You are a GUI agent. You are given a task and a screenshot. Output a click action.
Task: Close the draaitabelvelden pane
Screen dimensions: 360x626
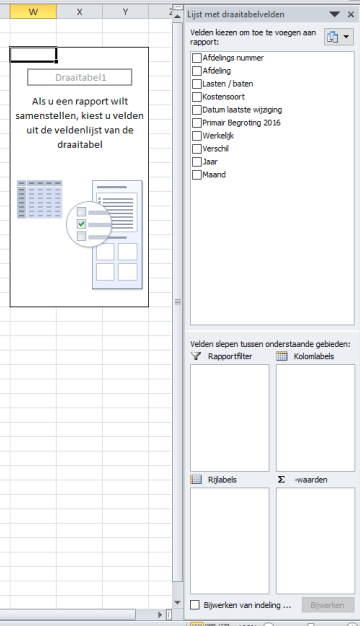click(x=351, y=14)
